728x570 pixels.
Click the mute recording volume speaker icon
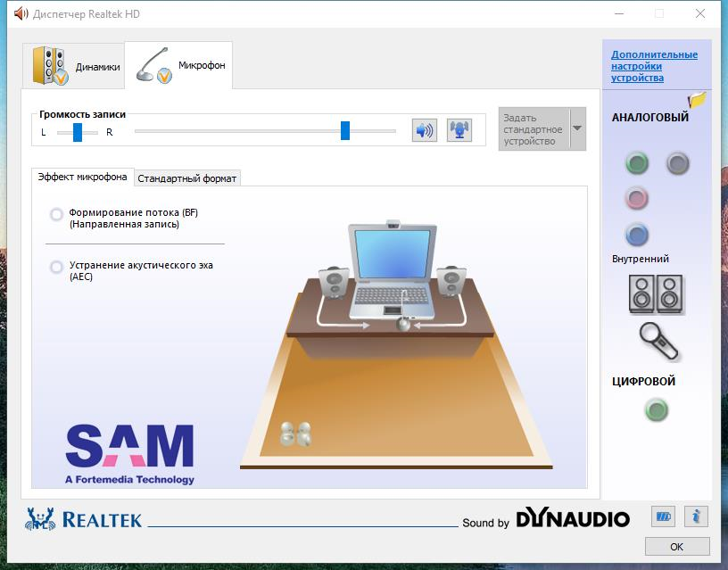[x=424, y=130]
